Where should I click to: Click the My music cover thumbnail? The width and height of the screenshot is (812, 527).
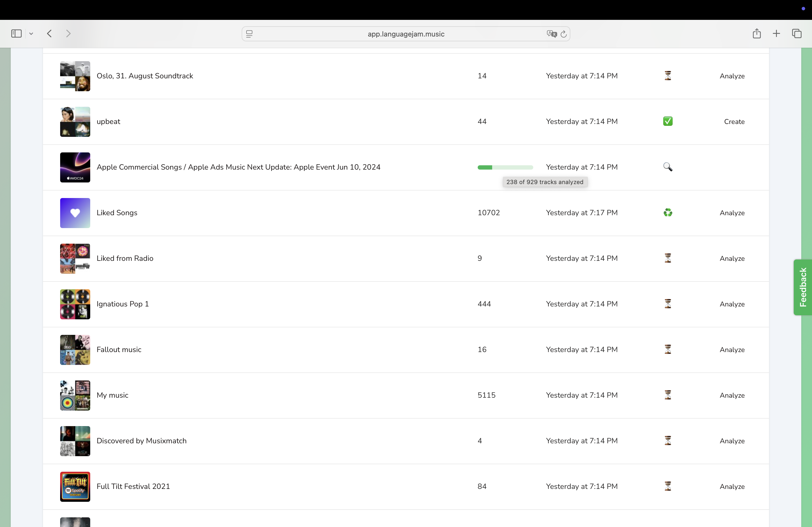coord(75,396)
